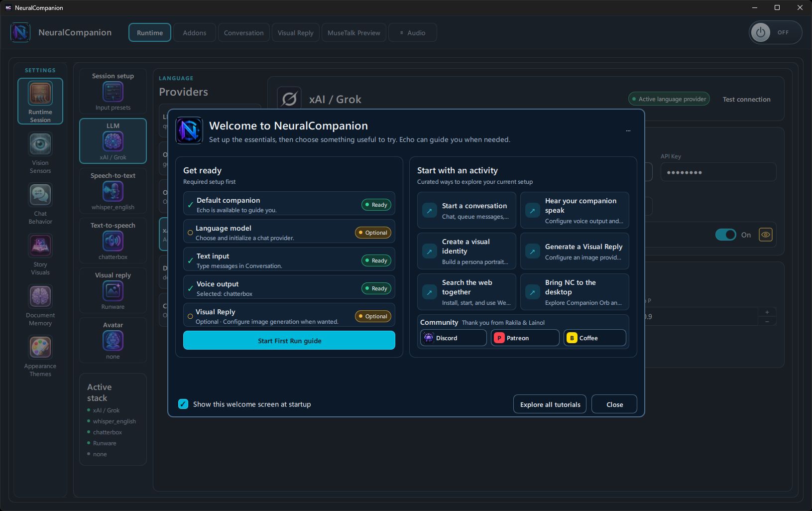Open Appearance Themes settings
812x511 pixels.
[x=40, y=357]
